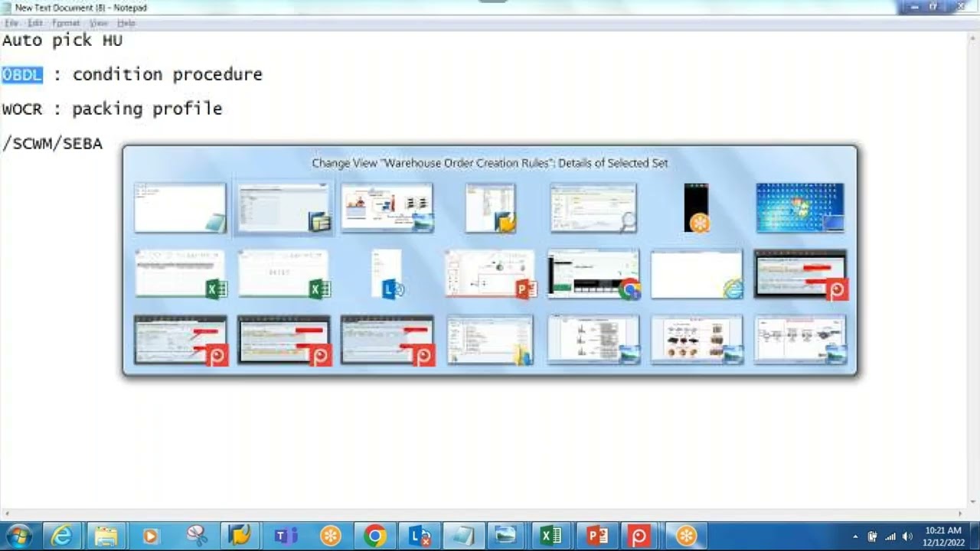Click the horizontal scrollbar's left arrow
980x551 pixels.
click(6, 514)
